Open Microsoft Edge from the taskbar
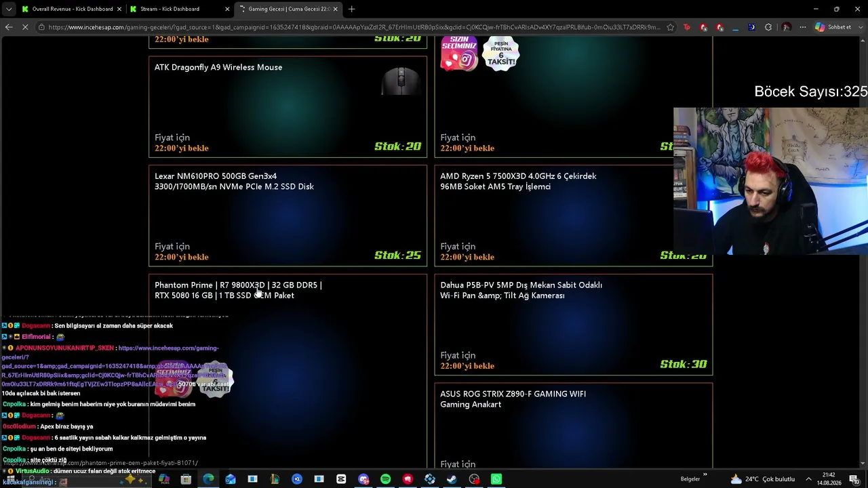Screen dimensions: 868x488 click(208, 479)
